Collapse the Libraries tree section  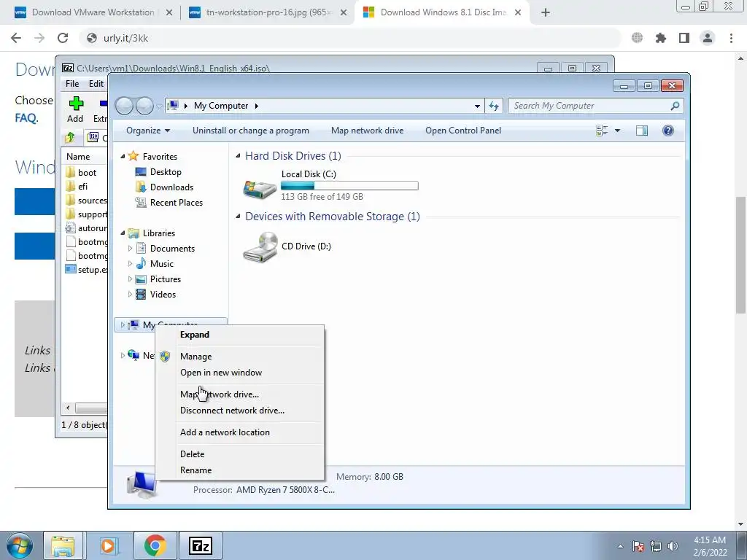pos(123,233)
